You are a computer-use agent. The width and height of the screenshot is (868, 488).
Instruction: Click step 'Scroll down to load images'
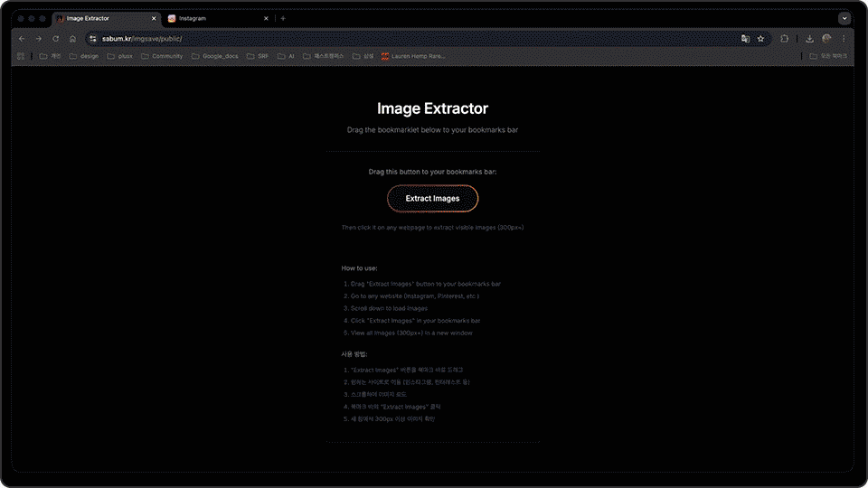tap(389, 308)
